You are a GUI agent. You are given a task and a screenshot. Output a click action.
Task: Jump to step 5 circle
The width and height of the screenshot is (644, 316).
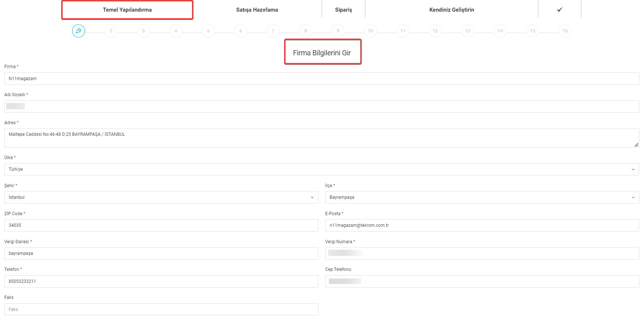click(x=208, y=31)
